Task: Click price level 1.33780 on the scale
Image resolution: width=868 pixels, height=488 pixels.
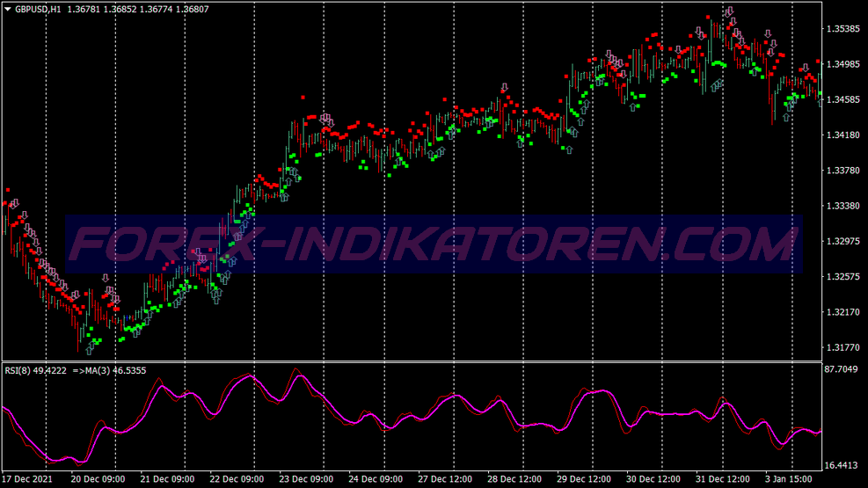Action: click(843, 171)
